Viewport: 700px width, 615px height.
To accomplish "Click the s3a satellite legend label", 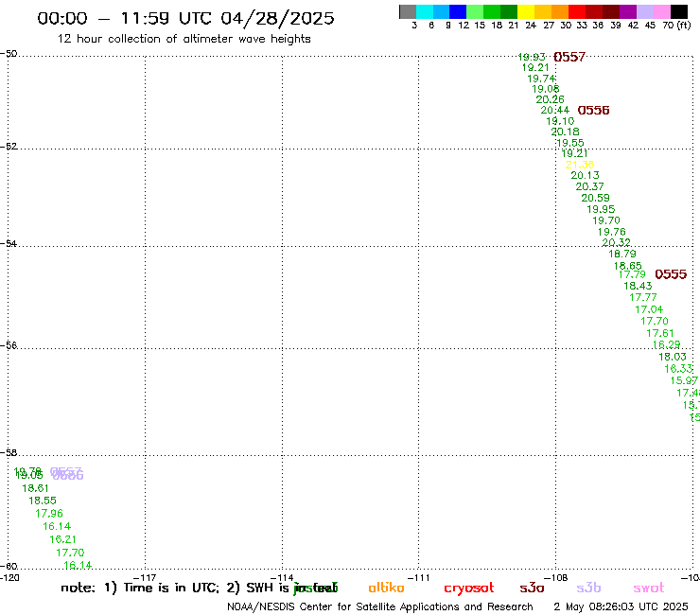I will tap(532, 588).
